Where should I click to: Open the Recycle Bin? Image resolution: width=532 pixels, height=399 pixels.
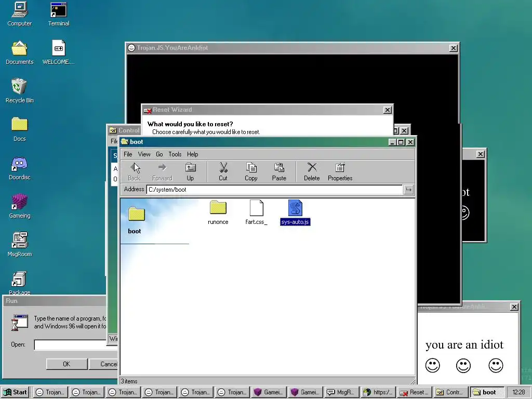[19, 91]
